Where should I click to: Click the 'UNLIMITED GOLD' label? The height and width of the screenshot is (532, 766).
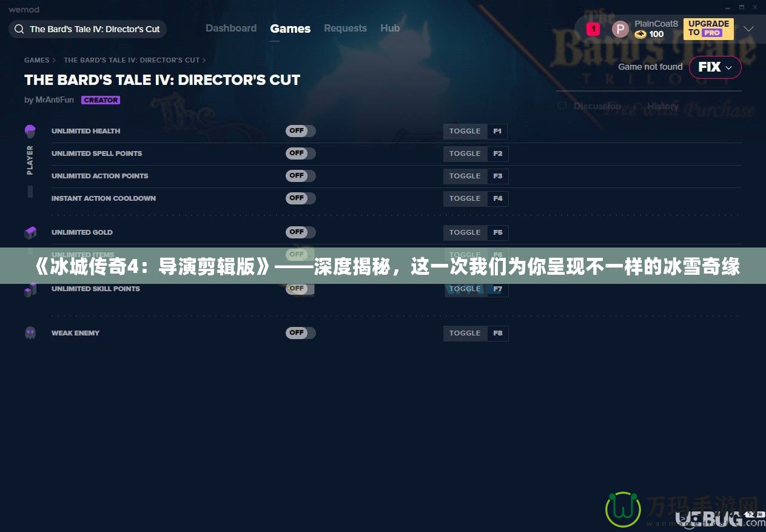[x=82, y=232]
